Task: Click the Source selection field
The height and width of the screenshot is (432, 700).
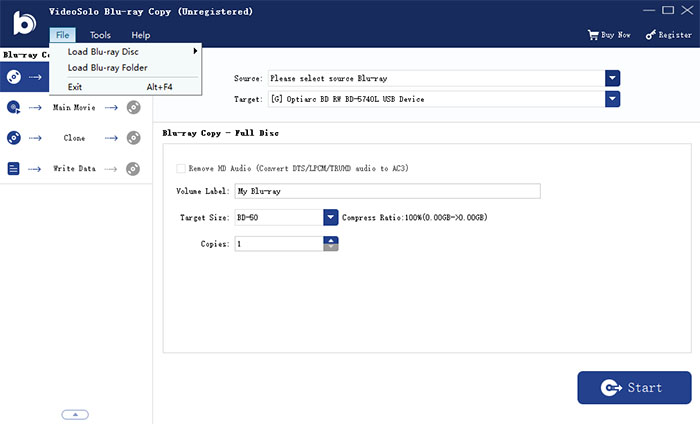Action: (x=436, y=78)
